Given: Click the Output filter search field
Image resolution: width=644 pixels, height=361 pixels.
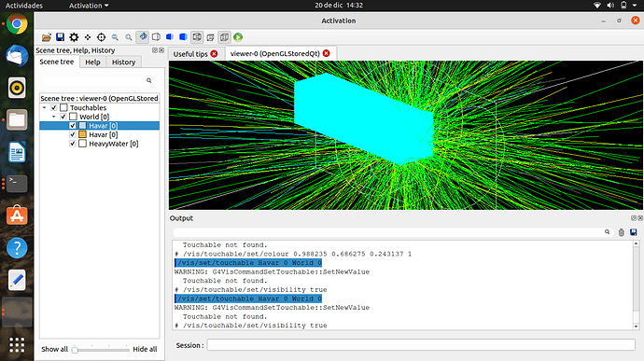Looking at the screenshot, I should pyautogui.click(x=393, y=232).
